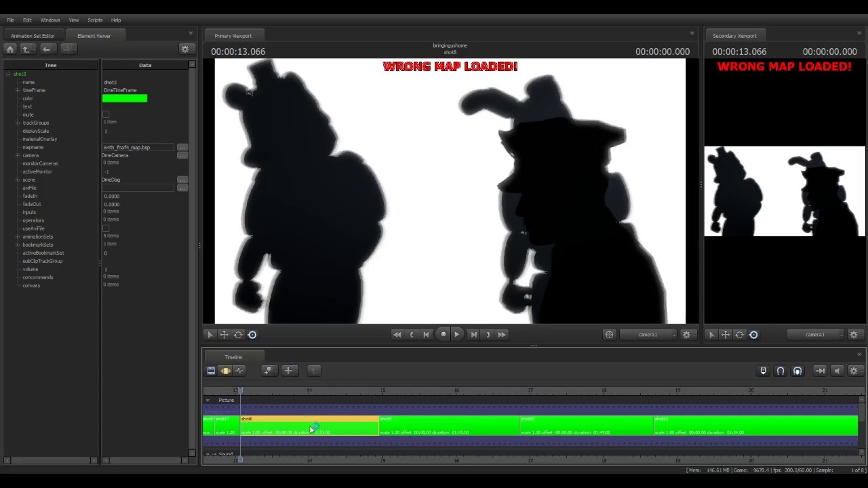Select the shot9 clip in timeline
The height and width of the screenshot is (488, 868).
[x=448, y=426]
